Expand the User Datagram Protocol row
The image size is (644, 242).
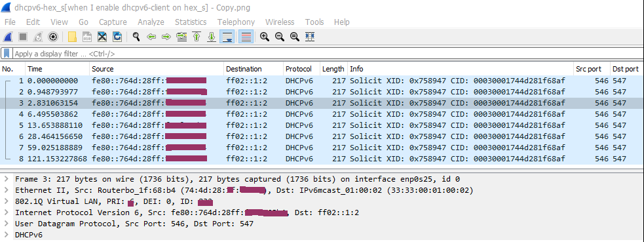(x=7, y=224)
